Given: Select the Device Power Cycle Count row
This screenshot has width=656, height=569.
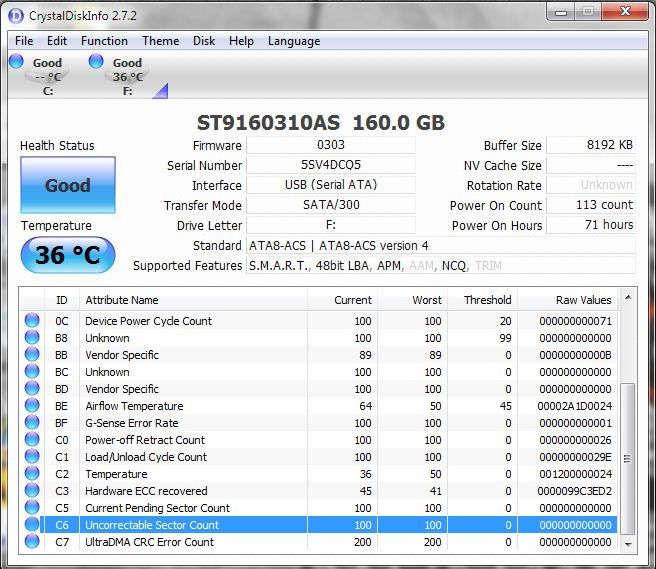Looking at the screenshot, I should click(x=319, y=321).
